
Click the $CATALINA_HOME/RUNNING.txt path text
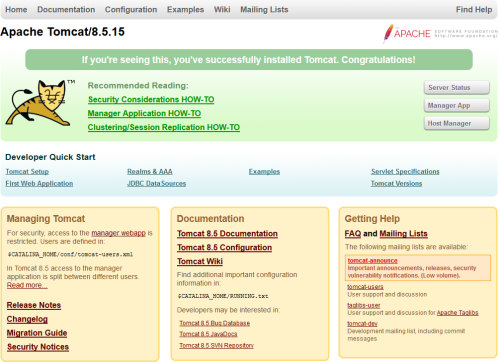[223, 296]
